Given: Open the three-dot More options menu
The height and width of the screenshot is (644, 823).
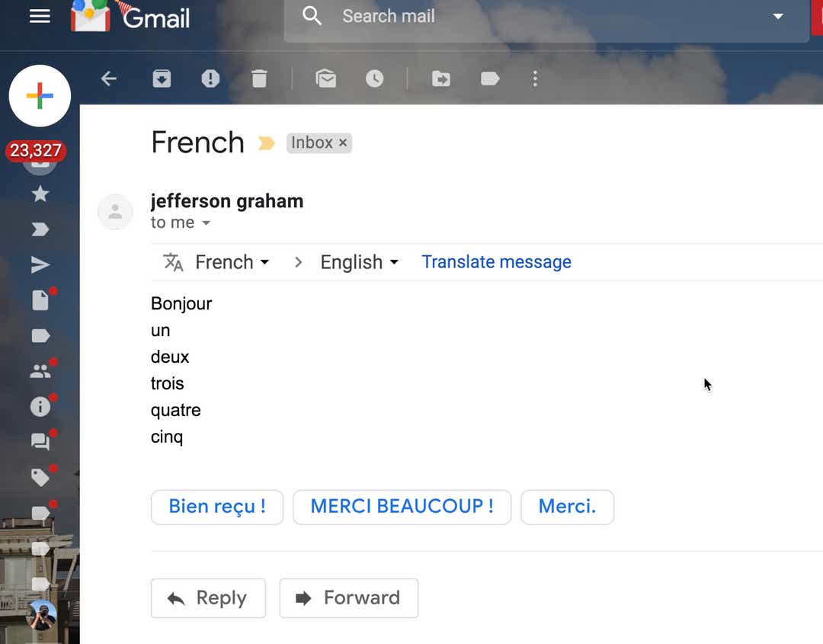Looking at the screenshot, I should coord(535,78).
